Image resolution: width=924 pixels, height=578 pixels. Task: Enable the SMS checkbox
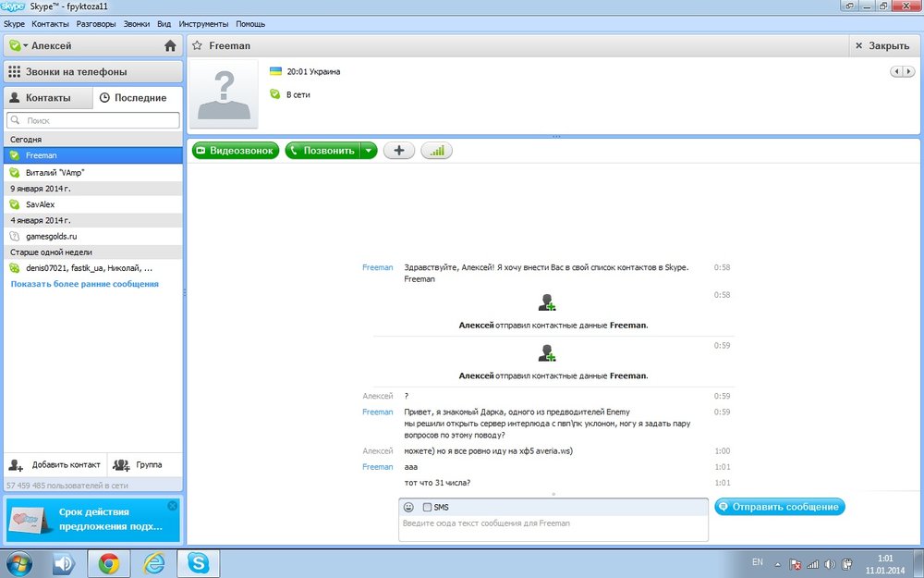[x=427, y=507]
